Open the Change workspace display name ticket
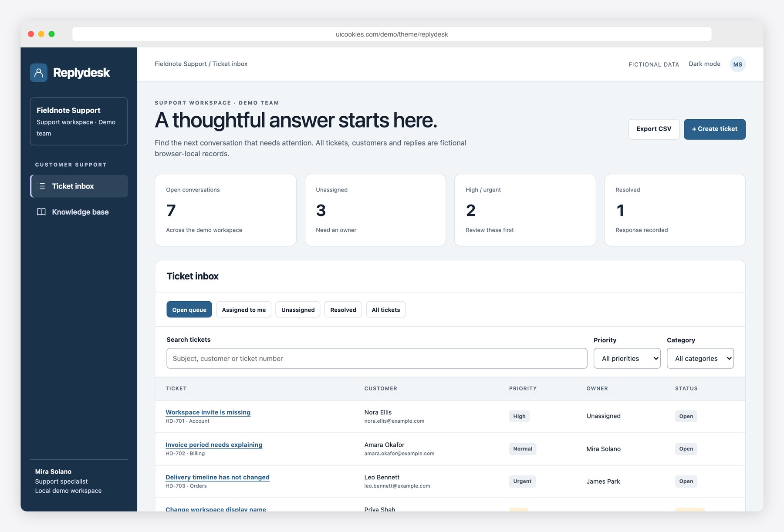 (216, 509)
